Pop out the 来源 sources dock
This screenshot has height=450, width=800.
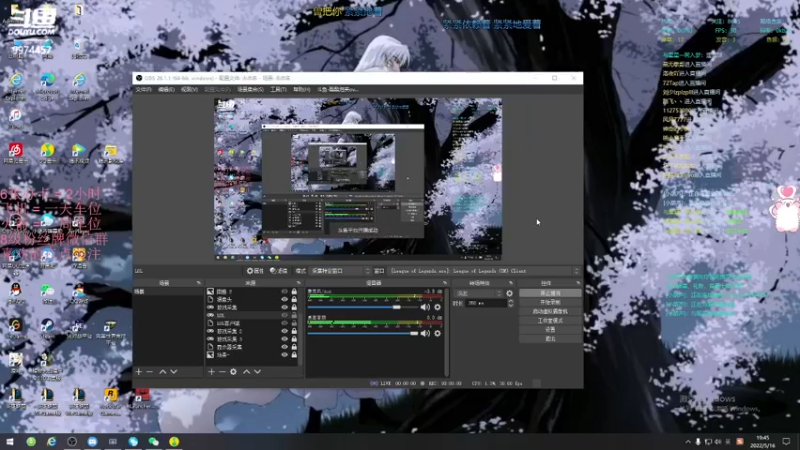coord(299,283)
